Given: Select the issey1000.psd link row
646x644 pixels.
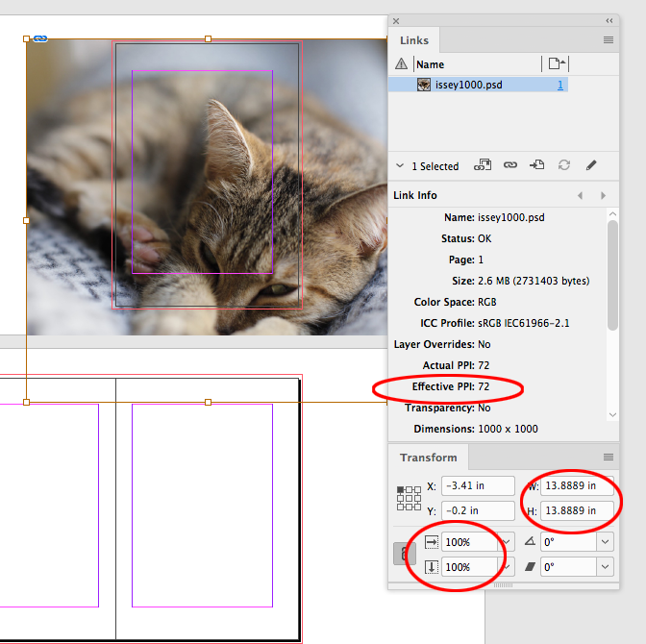Looking at the screenshot, I should point(478,85).
